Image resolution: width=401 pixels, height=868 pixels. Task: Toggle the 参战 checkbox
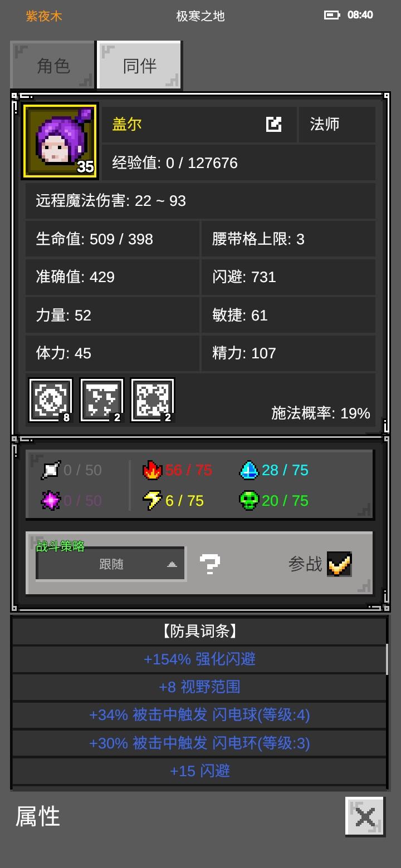click(339, 564)
